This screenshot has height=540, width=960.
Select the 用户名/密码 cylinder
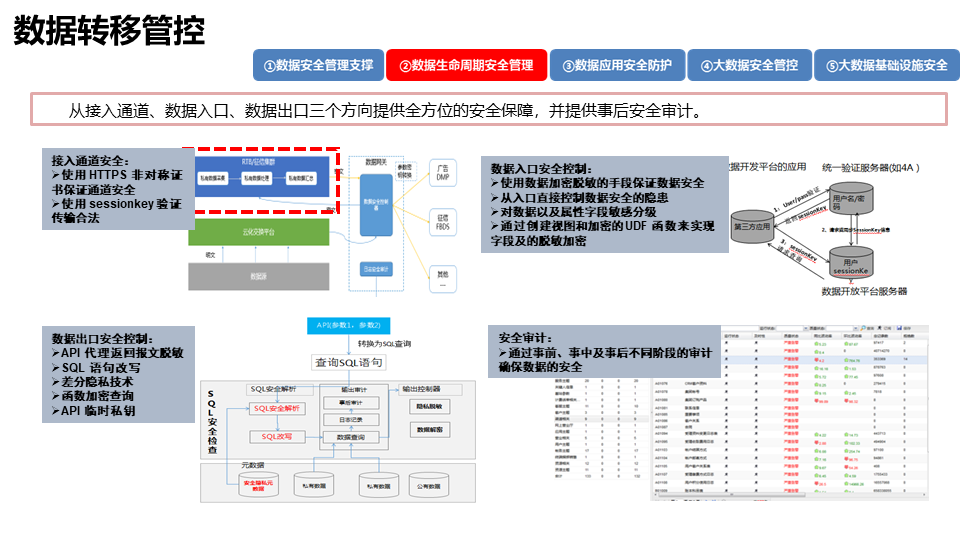tap(851, 199)
